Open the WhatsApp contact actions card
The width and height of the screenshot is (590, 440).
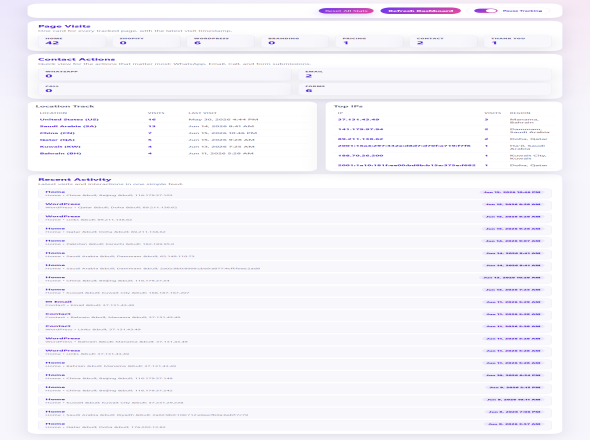click(165, 74)
